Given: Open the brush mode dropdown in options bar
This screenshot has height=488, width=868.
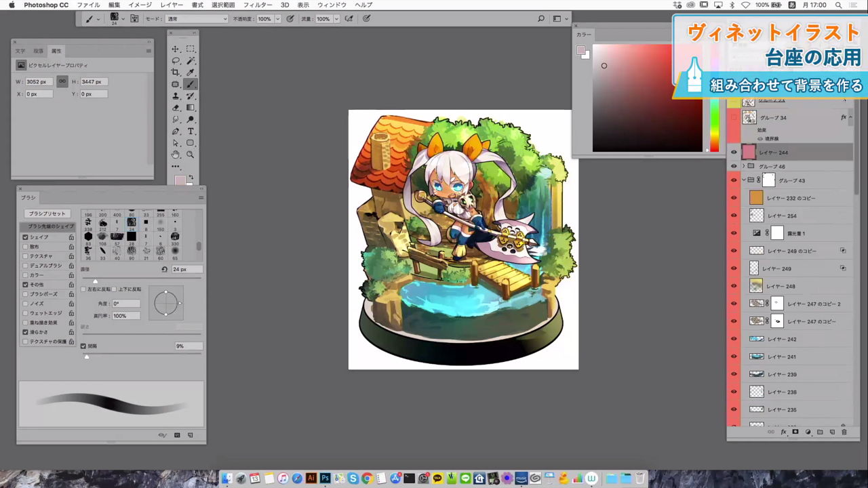Looking at the screenshot, I should (196, 19).
